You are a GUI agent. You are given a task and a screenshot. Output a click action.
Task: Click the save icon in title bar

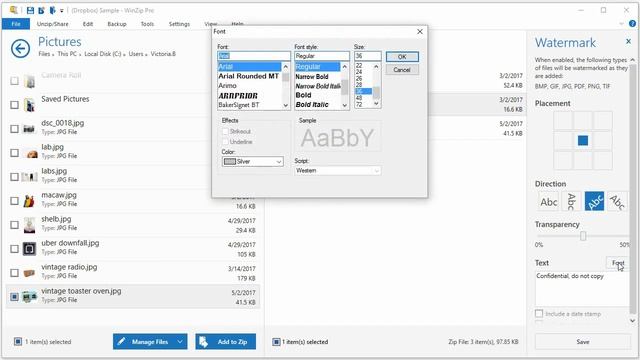pyautogui.click(x=30, y=10)
